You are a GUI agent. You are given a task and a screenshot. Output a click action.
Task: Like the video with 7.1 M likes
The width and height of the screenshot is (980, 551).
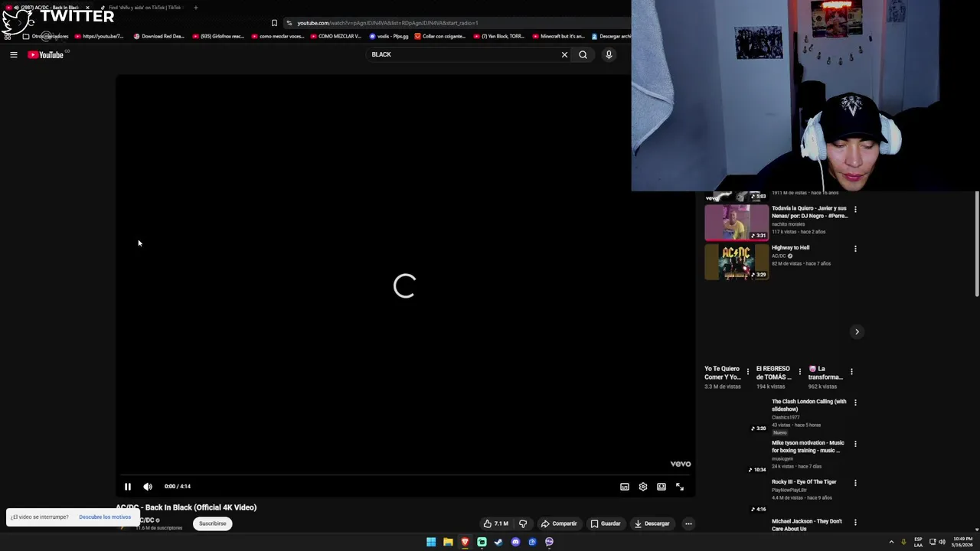point(496,523)
